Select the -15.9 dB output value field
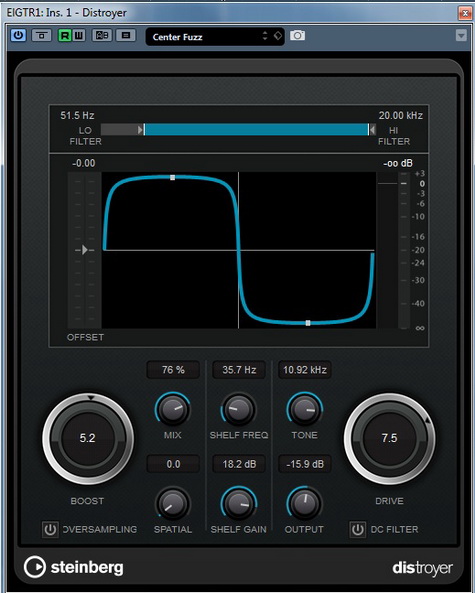The width and height of the screenshot is (475, 593). coord(305,464)
